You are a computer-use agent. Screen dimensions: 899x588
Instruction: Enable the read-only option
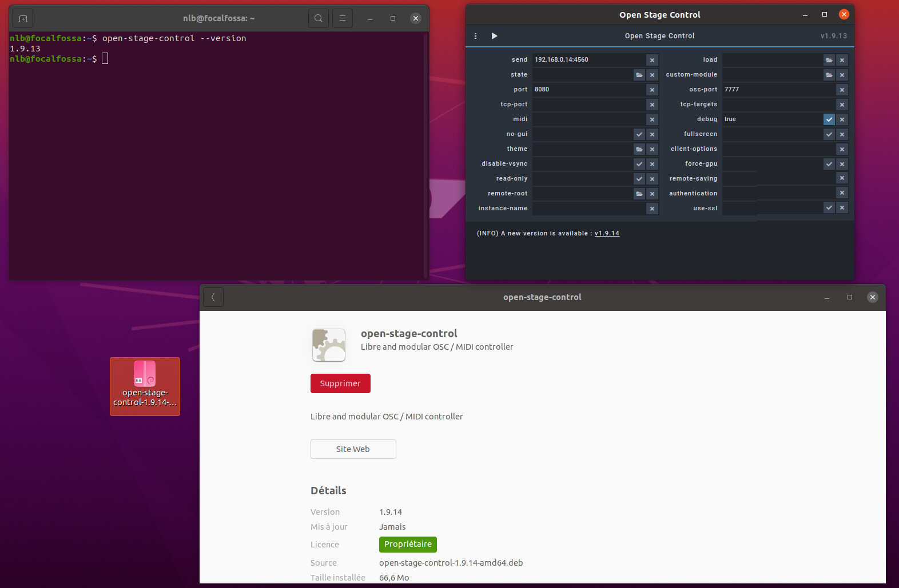(639, 179)
